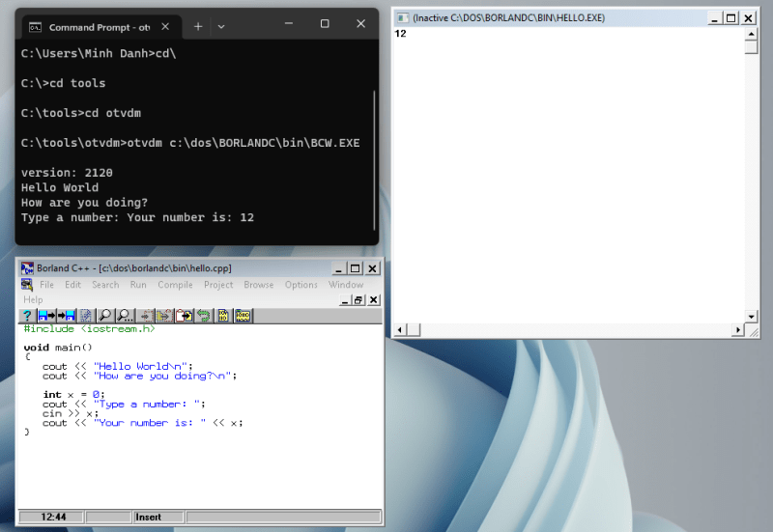The height and width of the screenshot is (532, 773).
Task: Click HELLO.EXE horizontal scrollbar left arrow
Action: coord(400,330)
